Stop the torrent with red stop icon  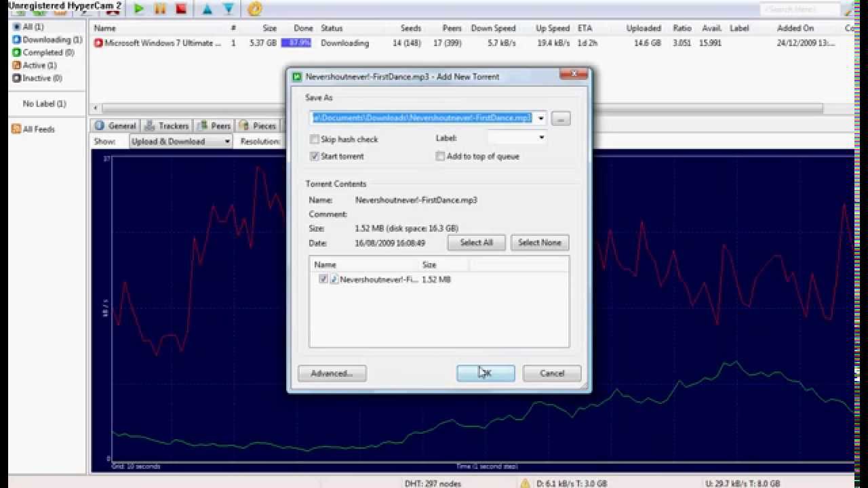point(181,9)
